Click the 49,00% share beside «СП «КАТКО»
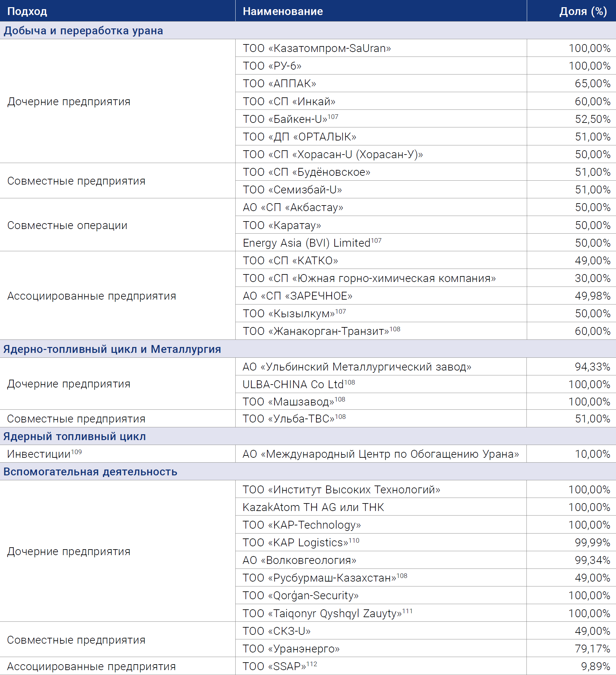 [x=592, y=260]
